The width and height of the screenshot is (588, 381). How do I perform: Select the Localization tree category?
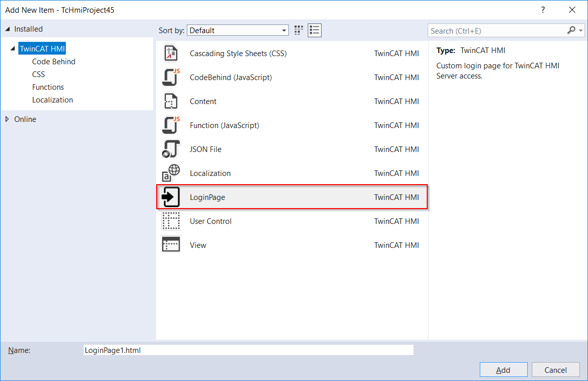click(x=53, y=99)
